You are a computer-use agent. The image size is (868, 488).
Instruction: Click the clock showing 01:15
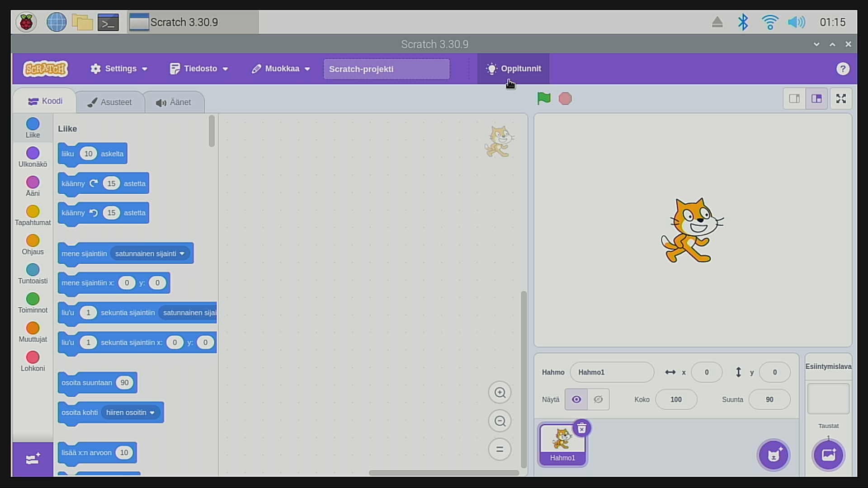833,22
